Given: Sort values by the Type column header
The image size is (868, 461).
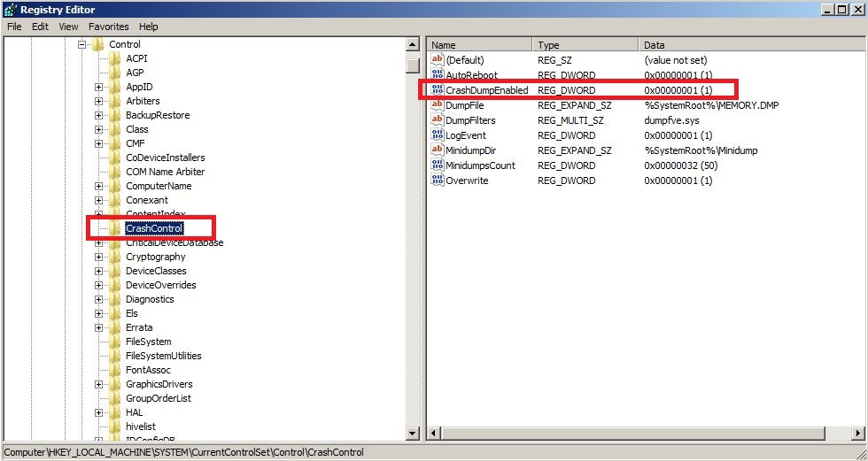Looking at the screenshot, I should (x=585, y=45).
